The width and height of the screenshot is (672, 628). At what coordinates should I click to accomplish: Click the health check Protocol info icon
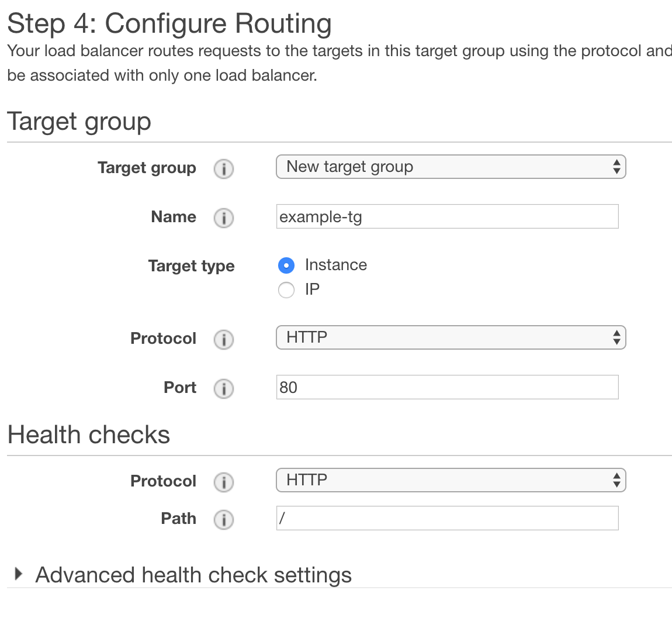coord(224,482)
